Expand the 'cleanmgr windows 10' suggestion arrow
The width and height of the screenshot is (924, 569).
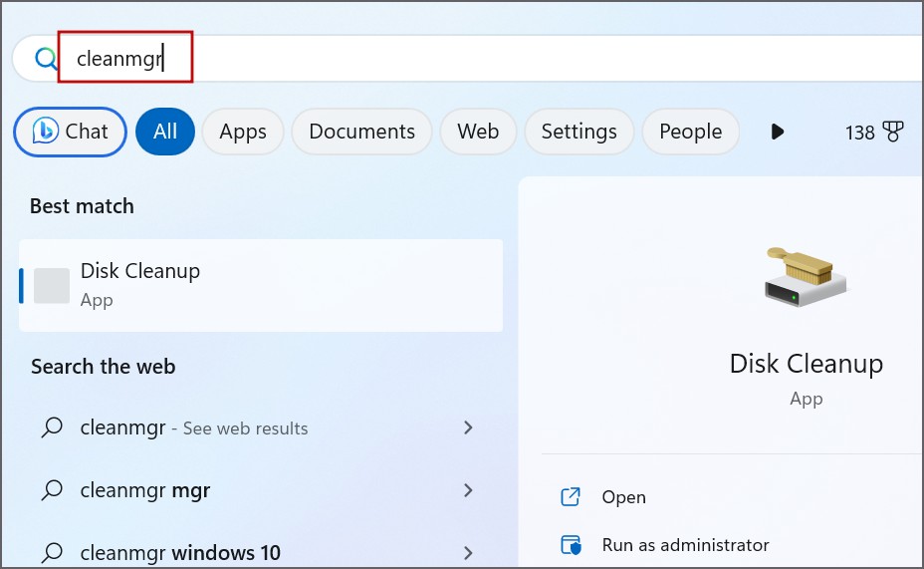click(x=468, y=552)
